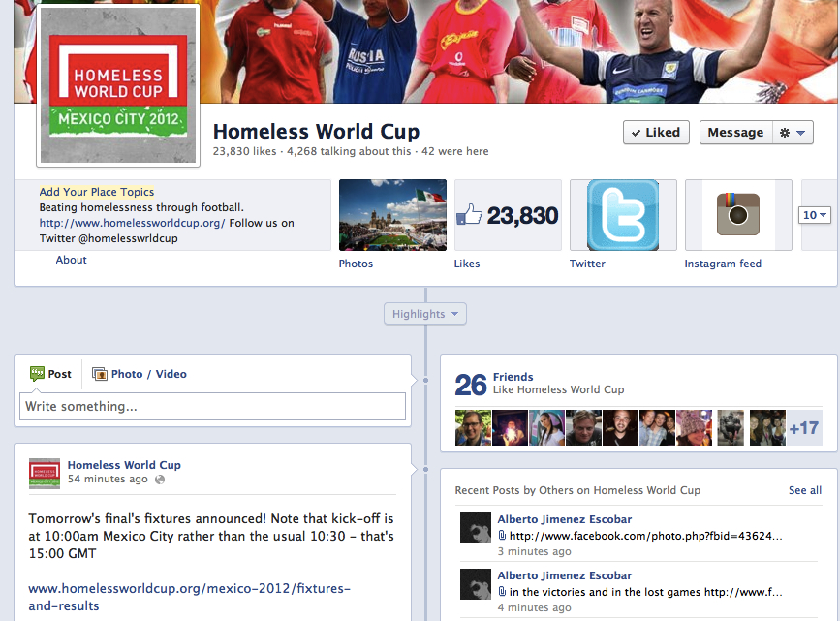Screen dimensions: 840x621
Task: Open the facebook.com/photo.php shared link
Action: pos(646,536)
